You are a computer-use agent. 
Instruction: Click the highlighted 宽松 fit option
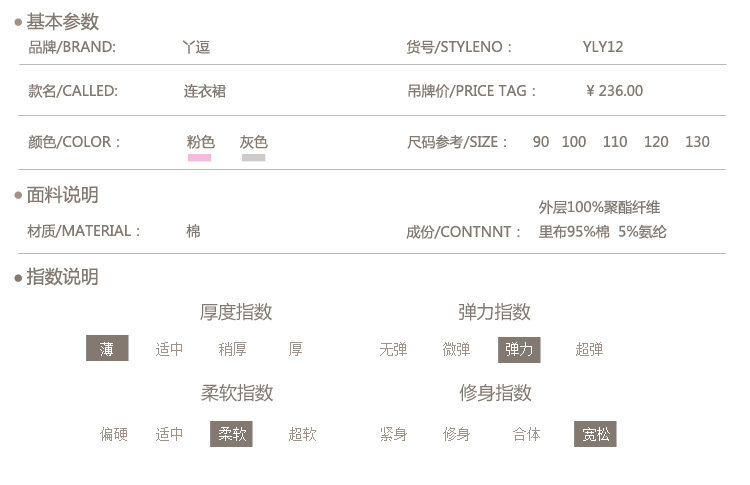[x=595, y=434]
